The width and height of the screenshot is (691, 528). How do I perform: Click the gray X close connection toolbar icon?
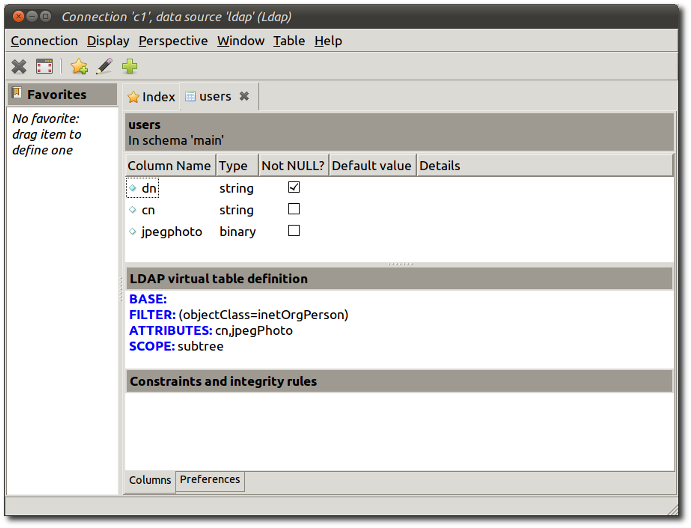[19, 67]
